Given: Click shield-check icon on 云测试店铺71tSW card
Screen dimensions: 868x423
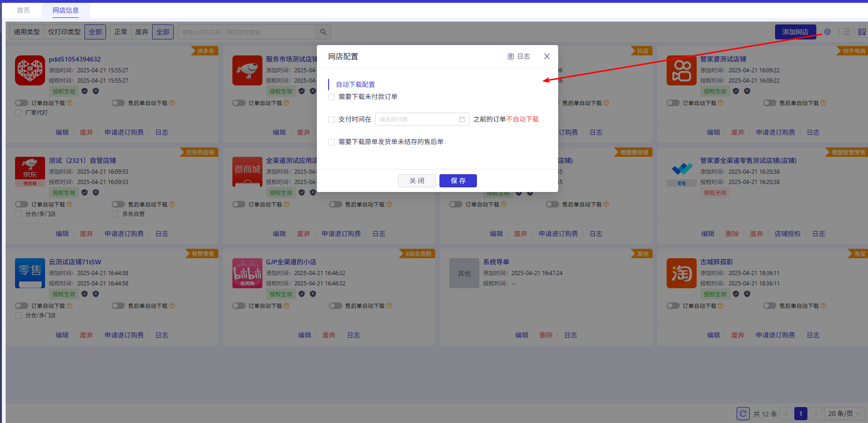Looking at the screenshot, I should tap(84, 294).
